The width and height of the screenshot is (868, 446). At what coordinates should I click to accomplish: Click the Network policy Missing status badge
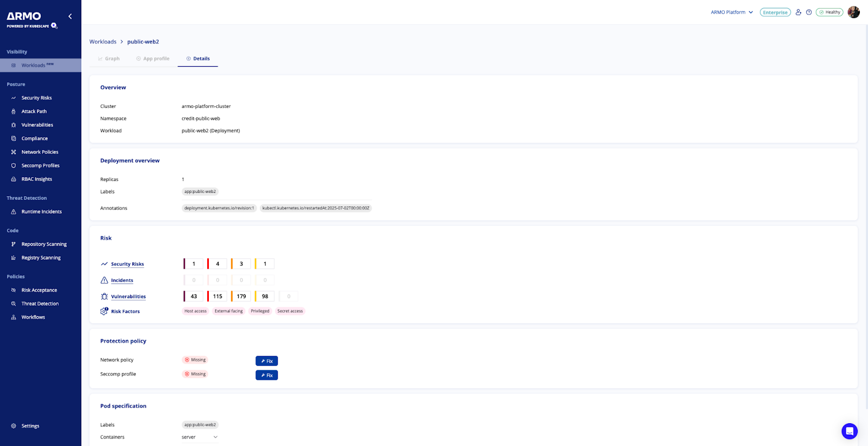tap(195, 360)
